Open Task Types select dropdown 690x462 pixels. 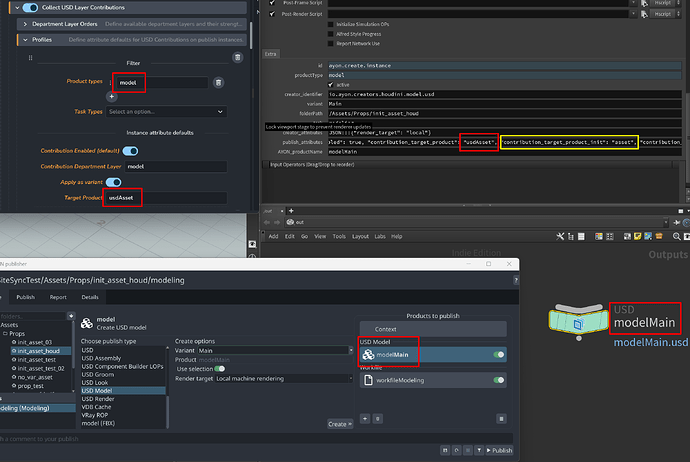(166, 112)
